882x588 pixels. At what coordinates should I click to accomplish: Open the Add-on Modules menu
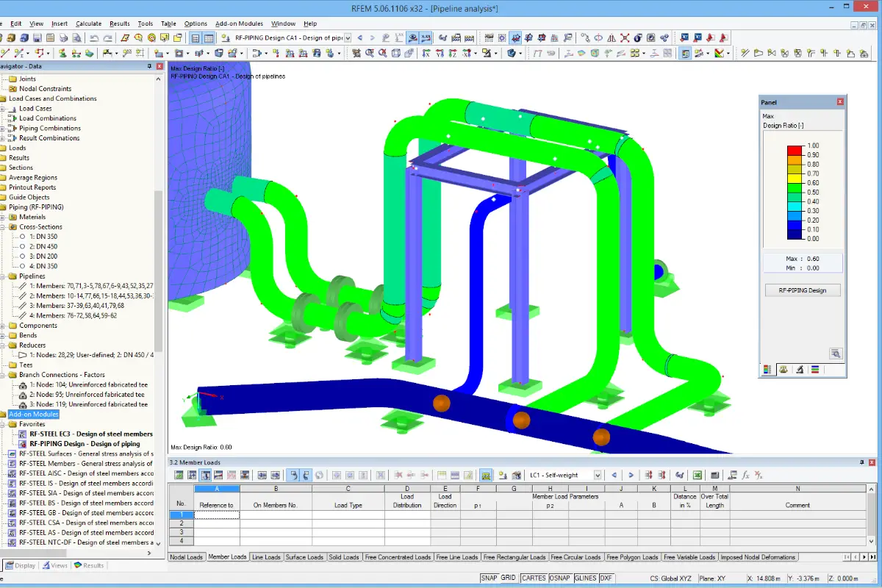click(x=239, y=24)
